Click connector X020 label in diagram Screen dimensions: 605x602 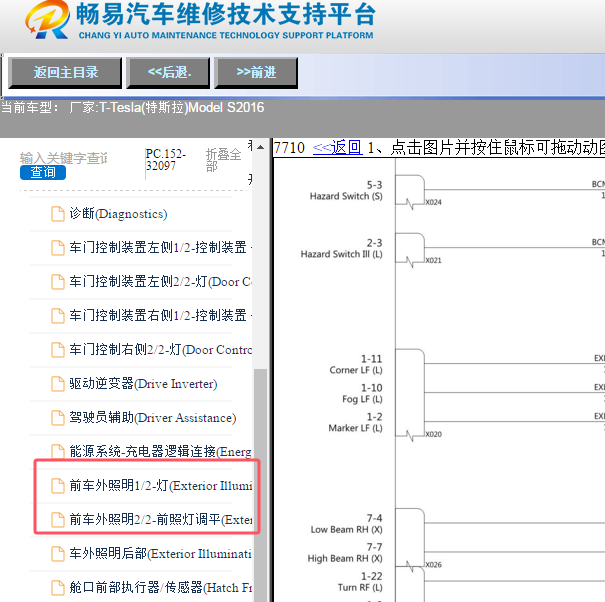tap(433, 435)
